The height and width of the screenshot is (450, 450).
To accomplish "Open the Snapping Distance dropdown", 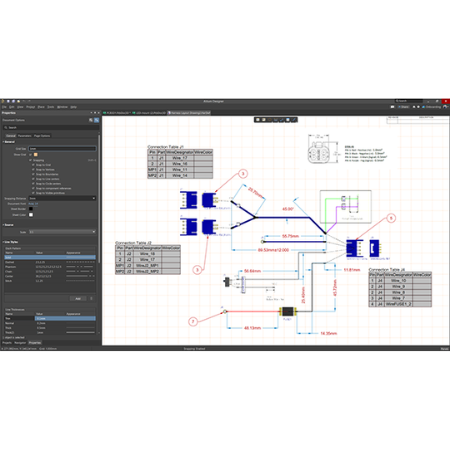I will 62,198.
